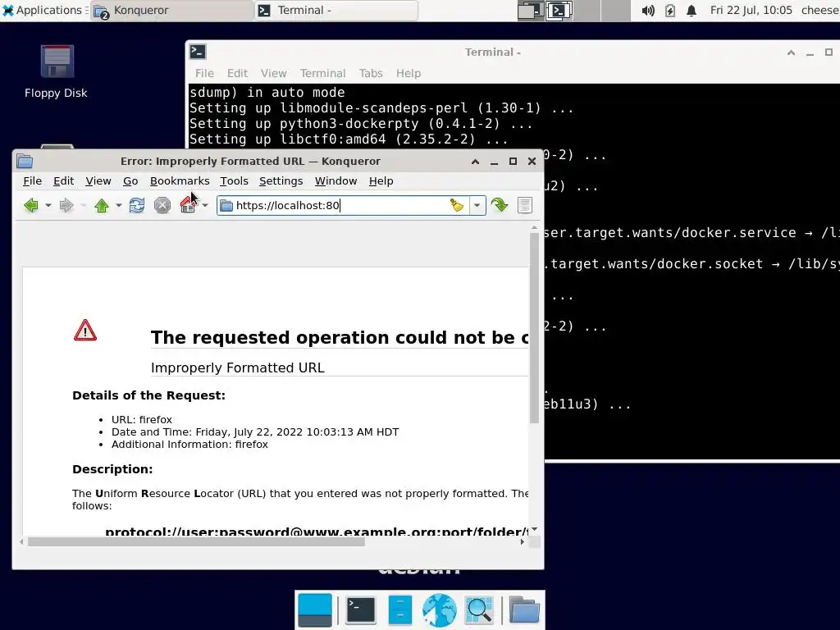Click the green Go button next to the URL
The width and height of the screenshot is (840, 630).
(500, 205)
